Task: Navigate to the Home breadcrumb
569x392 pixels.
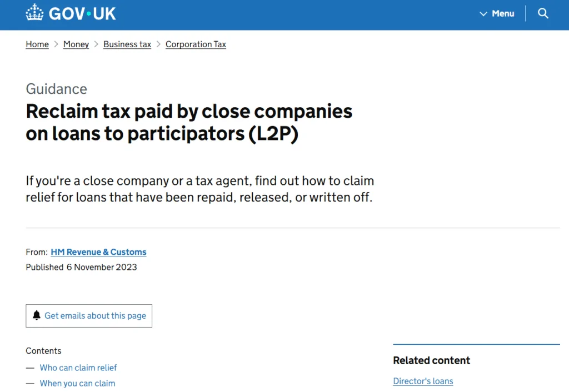Action: (x=37, y=44)
